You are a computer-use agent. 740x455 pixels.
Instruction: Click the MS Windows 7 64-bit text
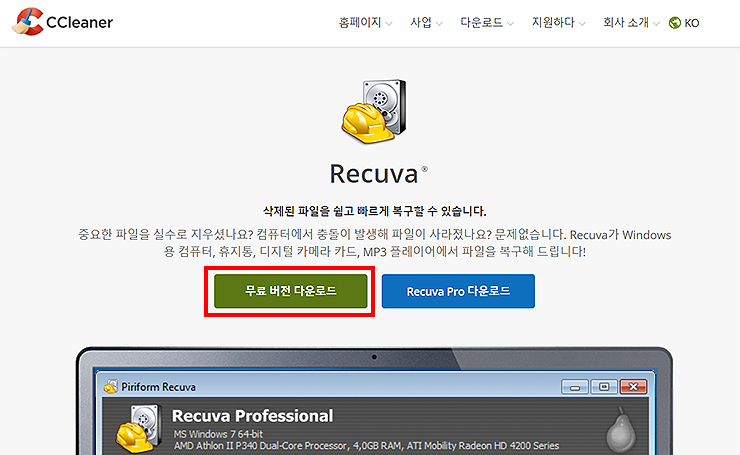(218, 434)
